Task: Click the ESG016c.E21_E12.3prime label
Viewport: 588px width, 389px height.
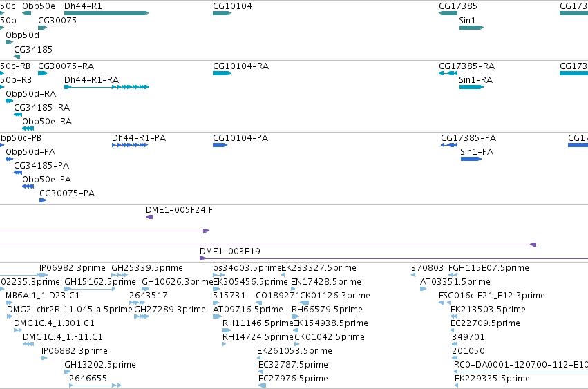Action: point(492,296)
